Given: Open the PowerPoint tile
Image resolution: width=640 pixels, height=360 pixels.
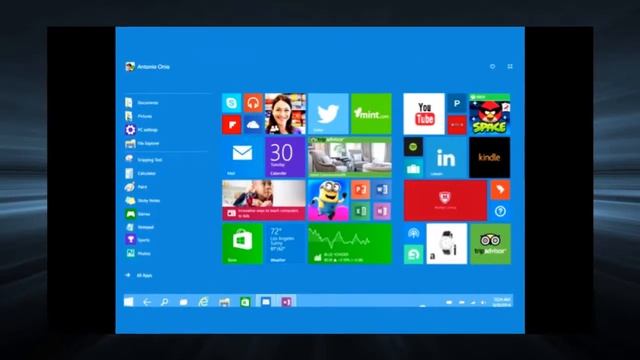Looking at the screenshot, I should point(360,190).
